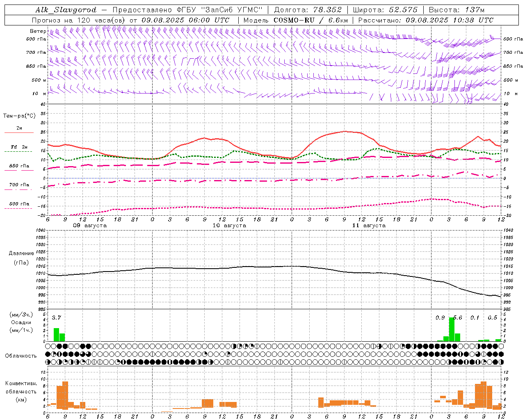
Task: Select the Тем-ра(°C) panel label
Action: (x=19, y=116)
